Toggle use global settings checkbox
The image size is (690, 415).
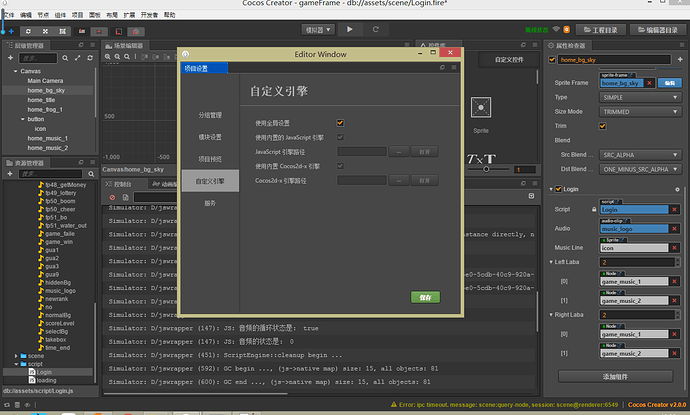point(340,123)
